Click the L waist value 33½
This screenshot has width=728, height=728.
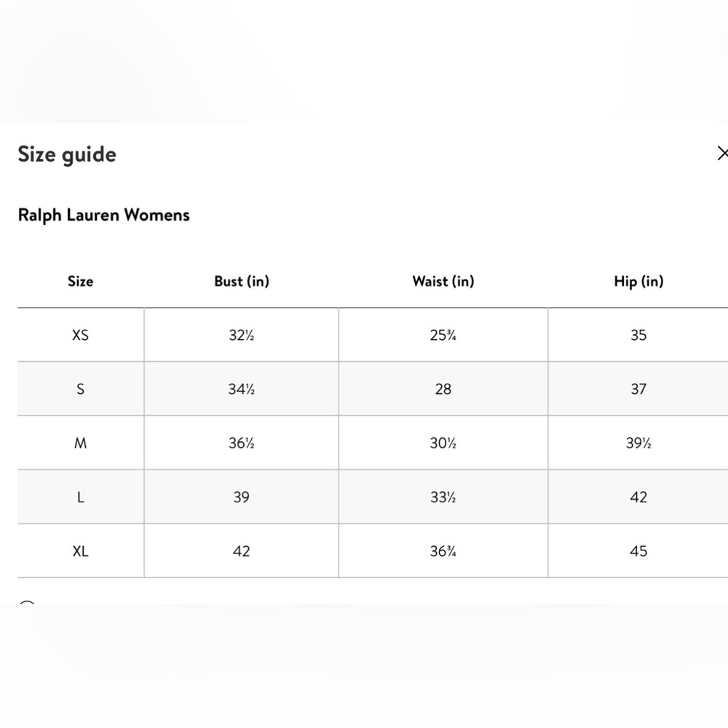tap(443, 497)
